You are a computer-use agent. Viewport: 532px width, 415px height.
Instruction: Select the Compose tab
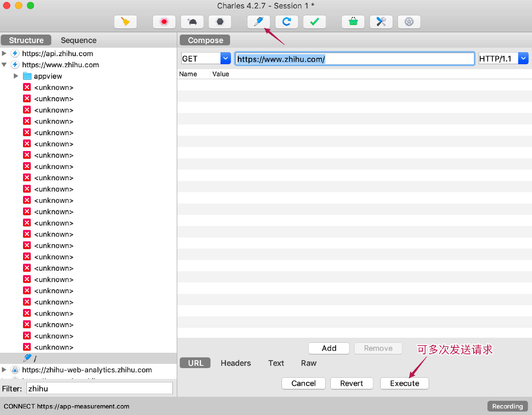coord(205,40)
